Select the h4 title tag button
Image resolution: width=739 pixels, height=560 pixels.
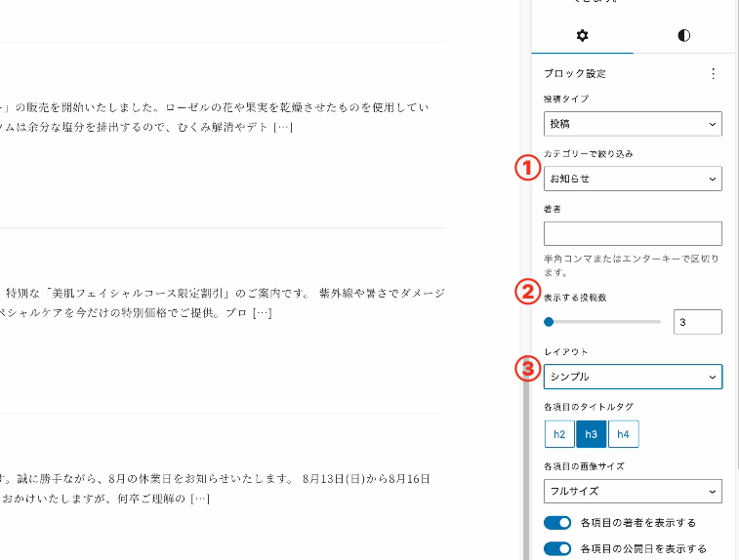tap(623, 434)
